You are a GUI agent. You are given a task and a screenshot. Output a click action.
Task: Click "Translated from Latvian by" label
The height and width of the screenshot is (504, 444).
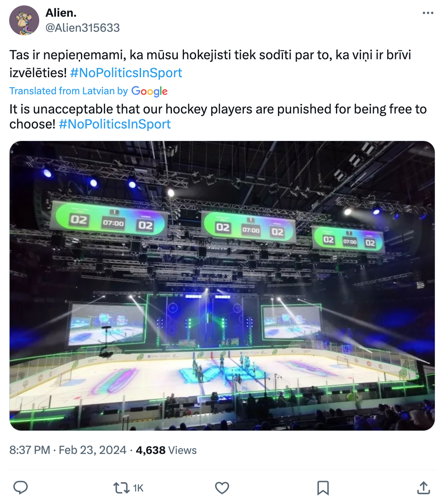(68, 91)
